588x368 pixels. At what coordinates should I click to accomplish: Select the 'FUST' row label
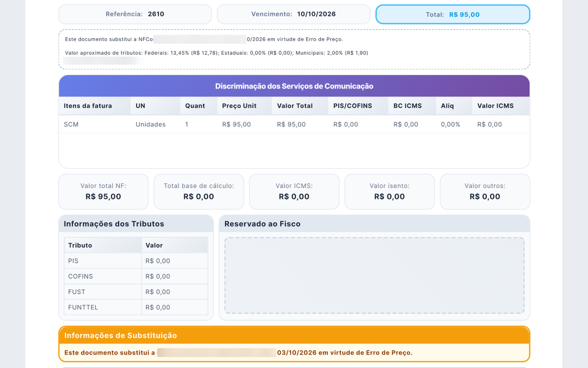[77, 292]
